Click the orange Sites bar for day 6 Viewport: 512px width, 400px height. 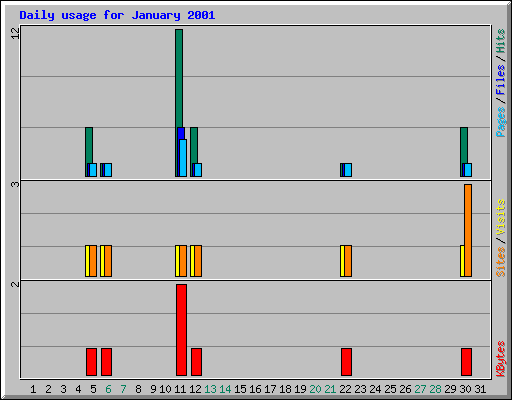108,261
